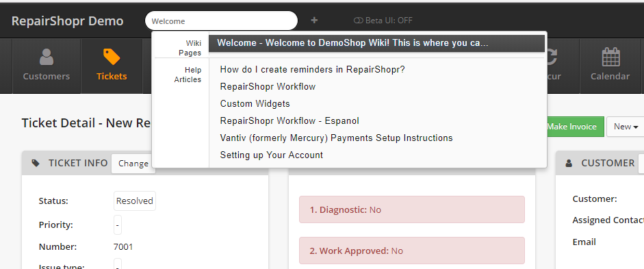Open 'Setting up Your Account' article
Image resolution: width=644 pixels, height=269 pixels.
pyautogui.click(x=272, y=155)
